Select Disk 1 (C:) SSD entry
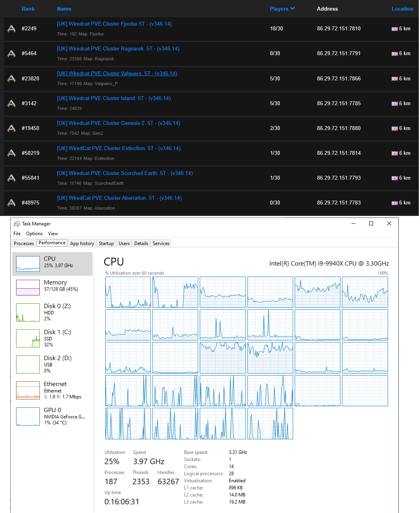This screenshot has width=420, height=513. [52, 338]
